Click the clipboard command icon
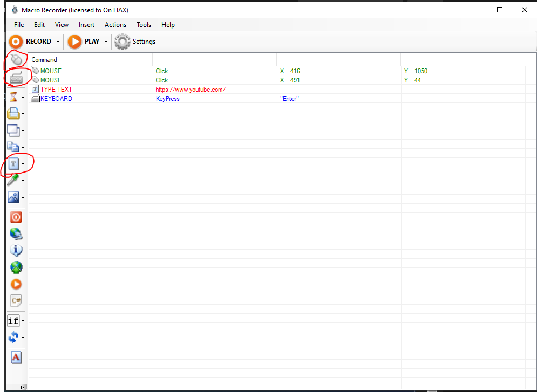Screen dimensions: 537x392 [x=13, y=113]
